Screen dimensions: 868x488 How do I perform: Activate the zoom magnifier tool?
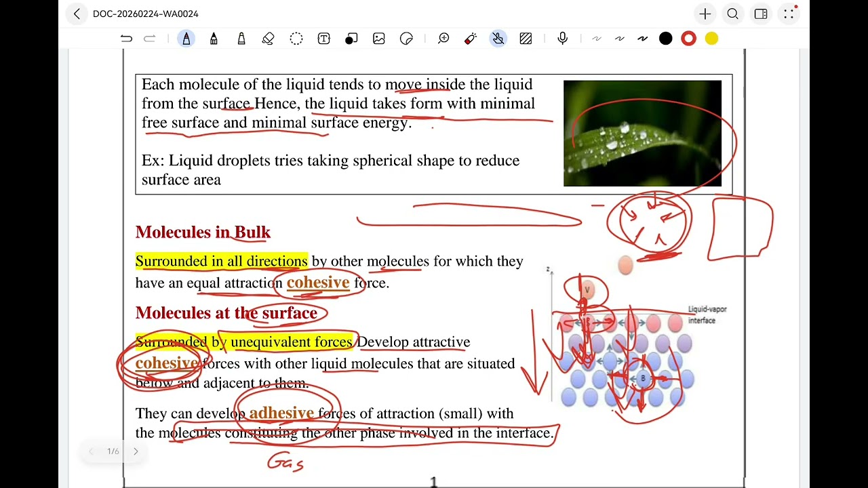(x=443, y=39)
